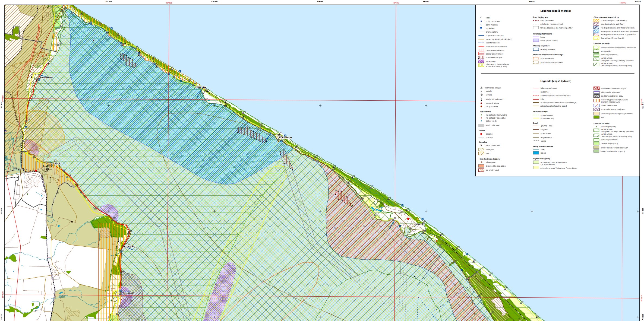Click the Kuźnica town label on map
This screenshot has height=321, width=644.
tap(287, 138)
